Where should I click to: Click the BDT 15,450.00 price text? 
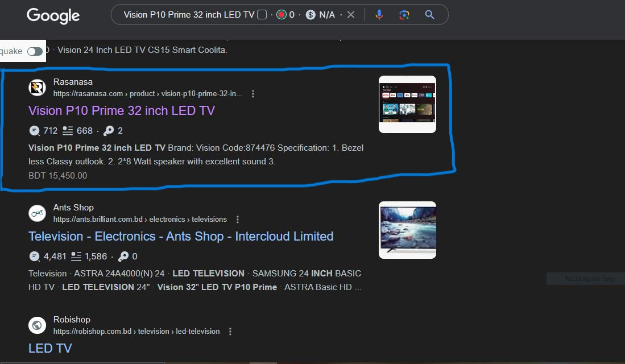point(58,176)
